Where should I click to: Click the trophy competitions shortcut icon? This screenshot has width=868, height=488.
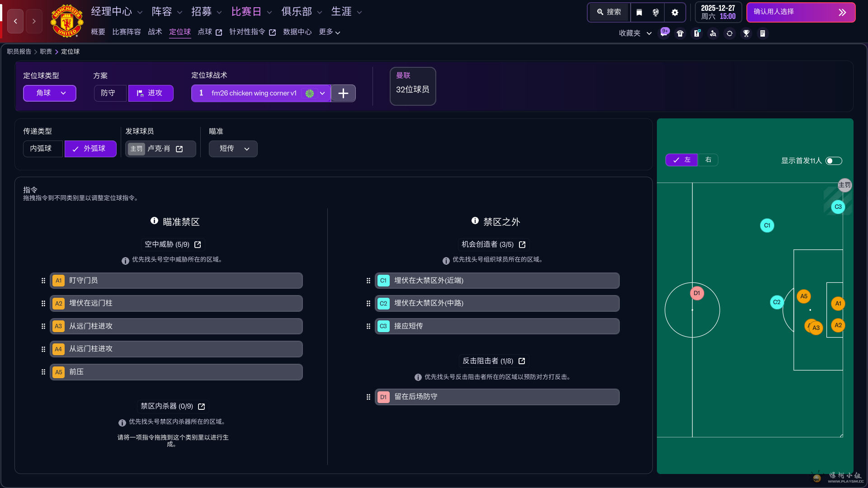coord(746,33)
